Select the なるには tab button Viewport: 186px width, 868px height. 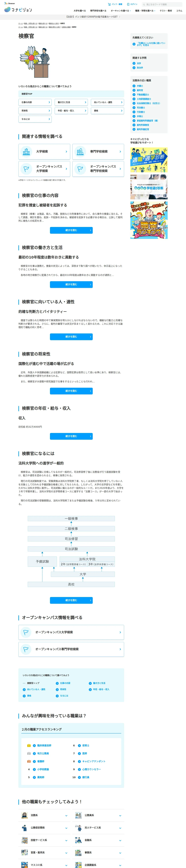click(x=35, y=119)
